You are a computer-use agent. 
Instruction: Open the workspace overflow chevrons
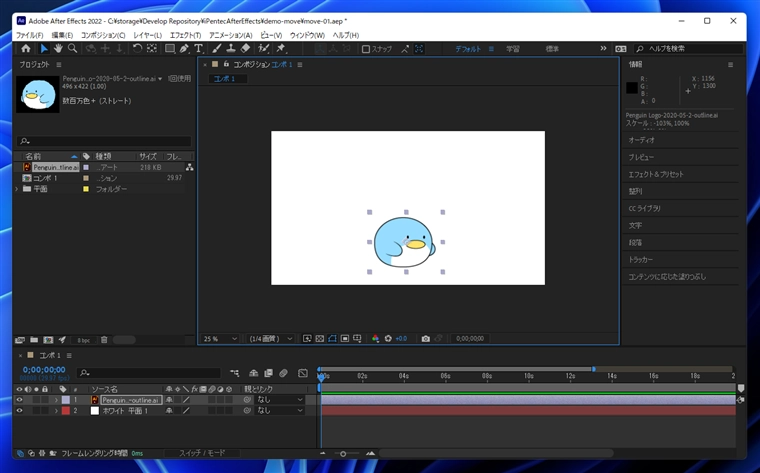click(x=603, y=48)
